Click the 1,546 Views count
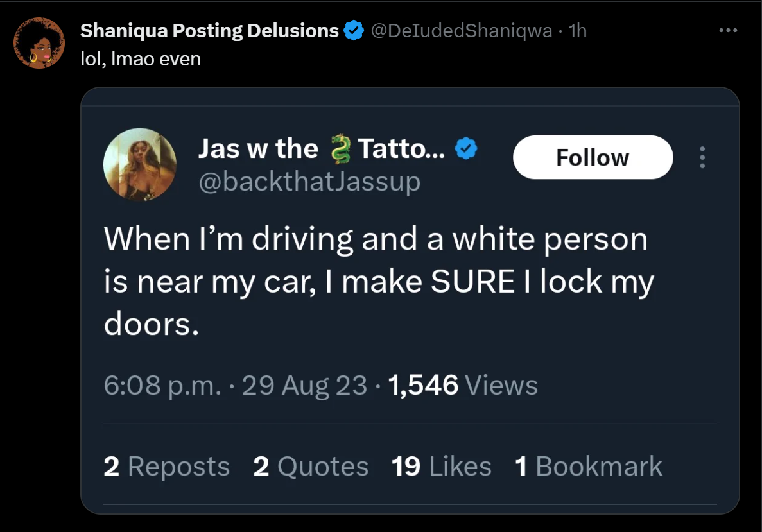 [463, 385]
